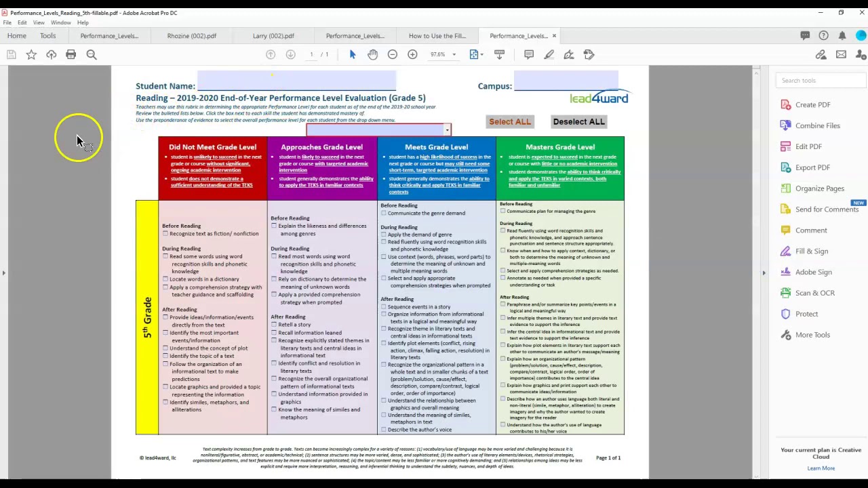Open the File menu
Viewport: 868px width, 488px height.
coord(7,22)
